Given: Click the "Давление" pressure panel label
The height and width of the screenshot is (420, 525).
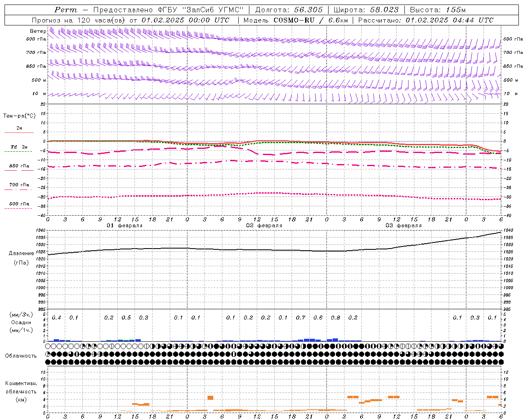Looking at the screenshot, I should coord(21,253).
